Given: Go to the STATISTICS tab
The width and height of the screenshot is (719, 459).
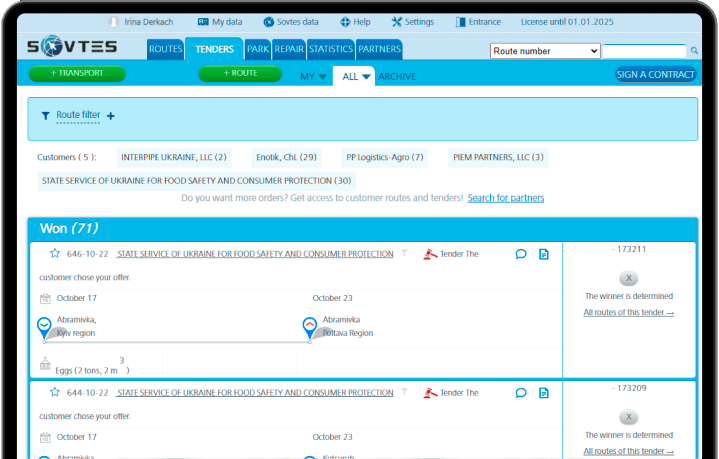Looking at the screenshot, I should tap(331, 49).
